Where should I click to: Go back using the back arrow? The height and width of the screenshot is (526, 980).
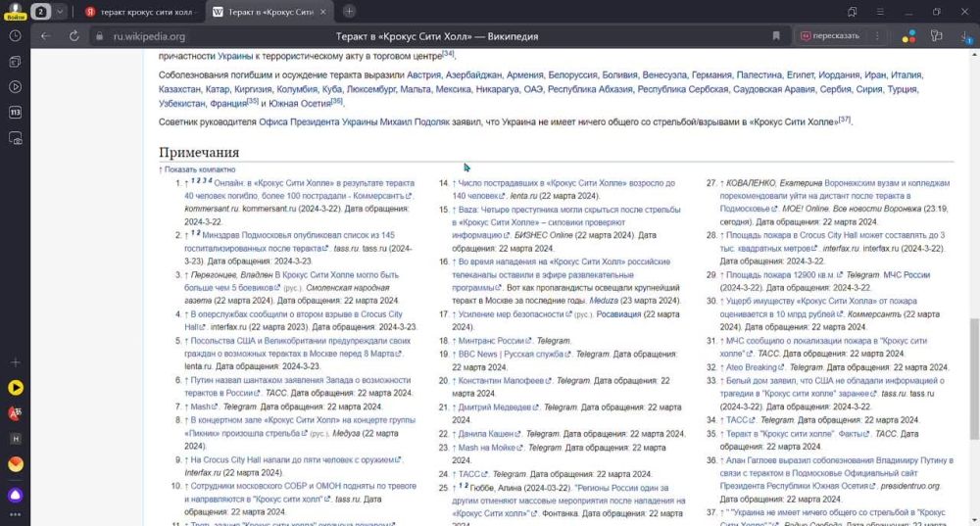point(45,36)
